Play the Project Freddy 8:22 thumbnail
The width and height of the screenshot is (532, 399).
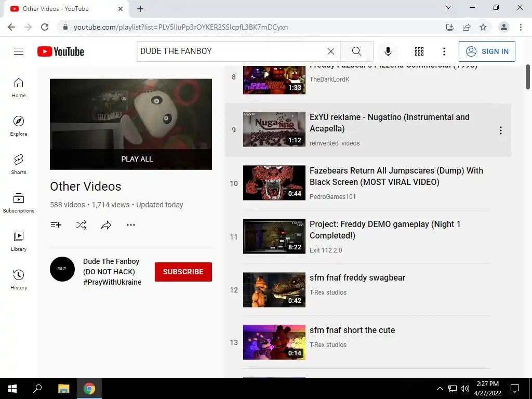point(274,236)
